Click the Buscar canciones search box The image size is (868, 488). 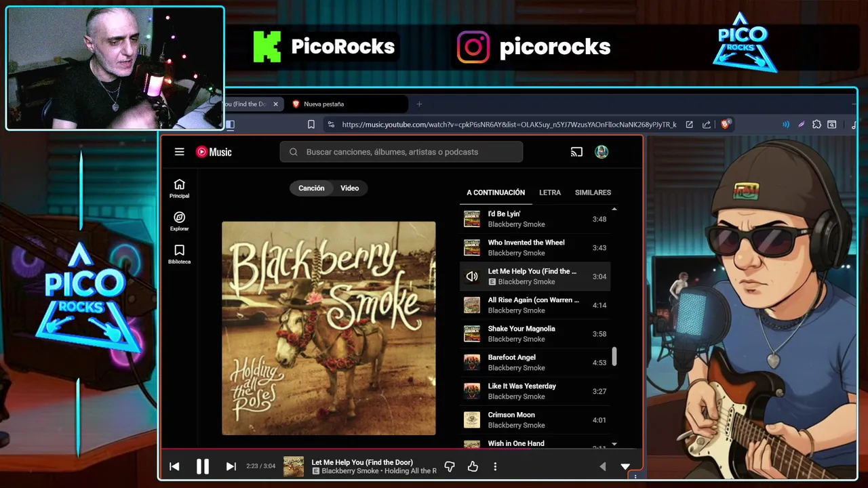tap(401, 152)
